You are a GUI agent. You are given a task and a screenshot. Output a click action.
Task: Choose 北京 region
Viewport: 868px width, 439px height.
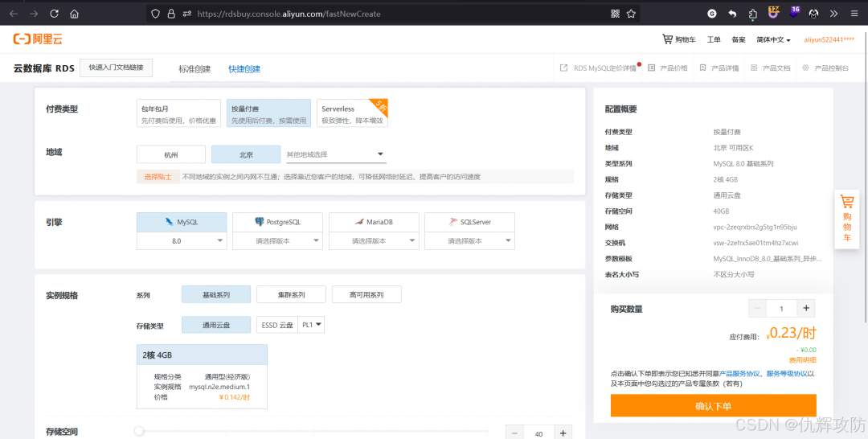[x=246, y=154]
